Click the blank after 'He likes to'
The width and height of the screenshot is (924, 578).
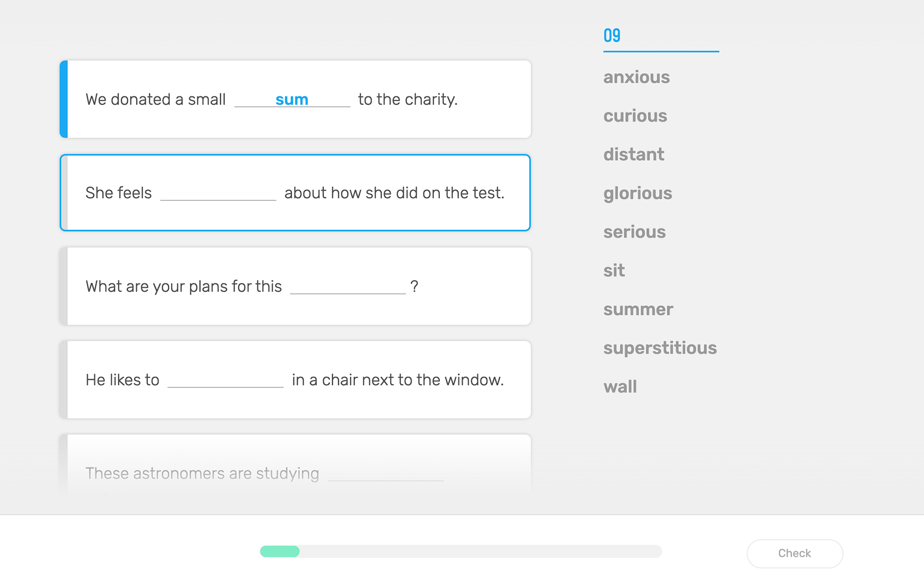225,380
